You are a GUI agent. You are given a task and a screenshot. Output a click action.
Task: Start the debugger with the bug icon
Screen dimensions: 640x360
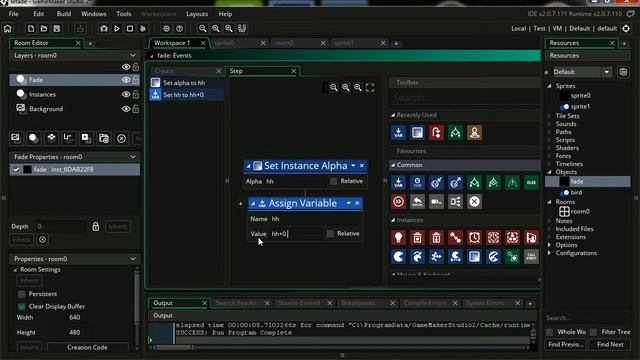tap(104, 29)
